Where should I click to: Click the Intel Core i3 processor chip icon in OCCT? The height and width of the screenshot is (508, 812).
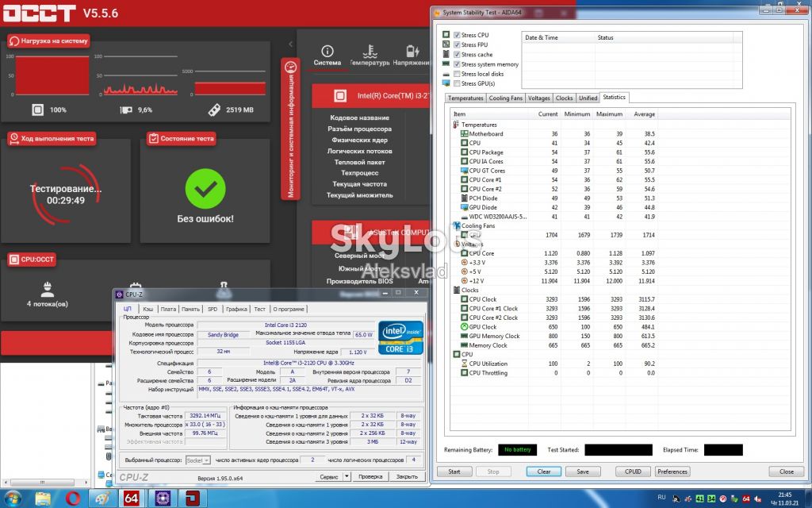(340, 96)
